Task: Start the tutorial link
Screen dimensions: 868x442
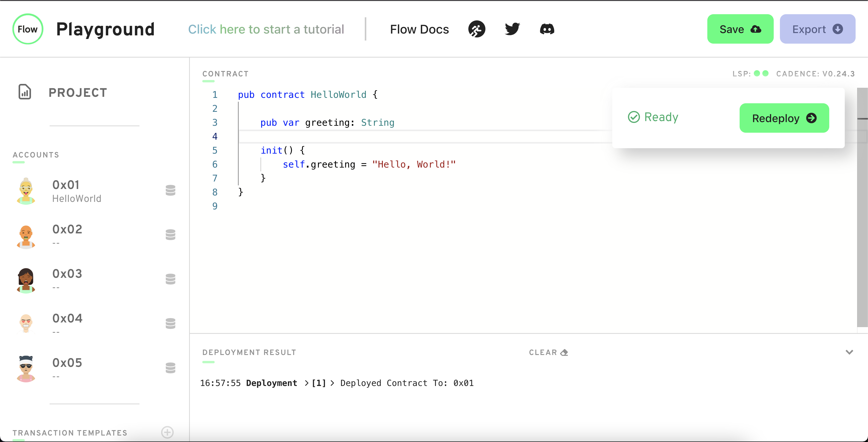Action: pos(266,29)
